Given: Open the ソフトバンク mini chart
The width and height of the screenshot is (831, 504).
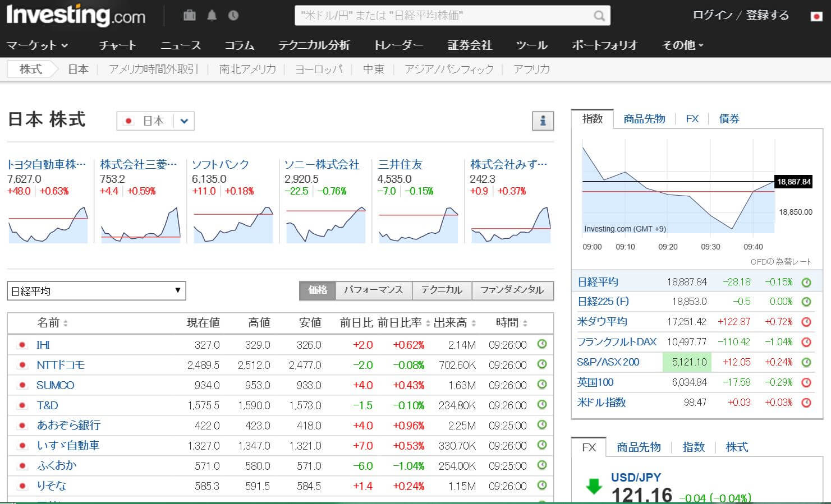Looking at the screenshot, I should (233, 224).
